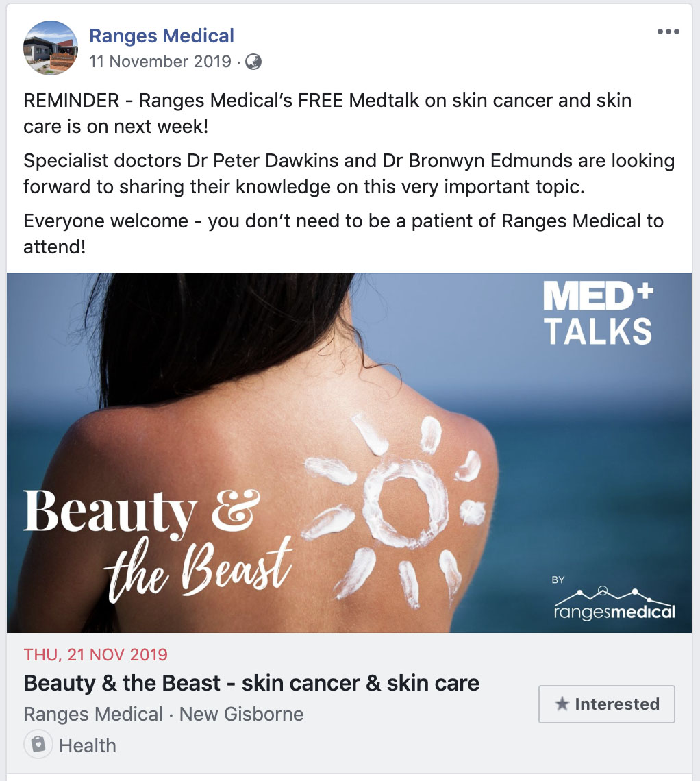
Task: Open the 11 November 2019 post timestamp
Action: [x=160, y=61]
